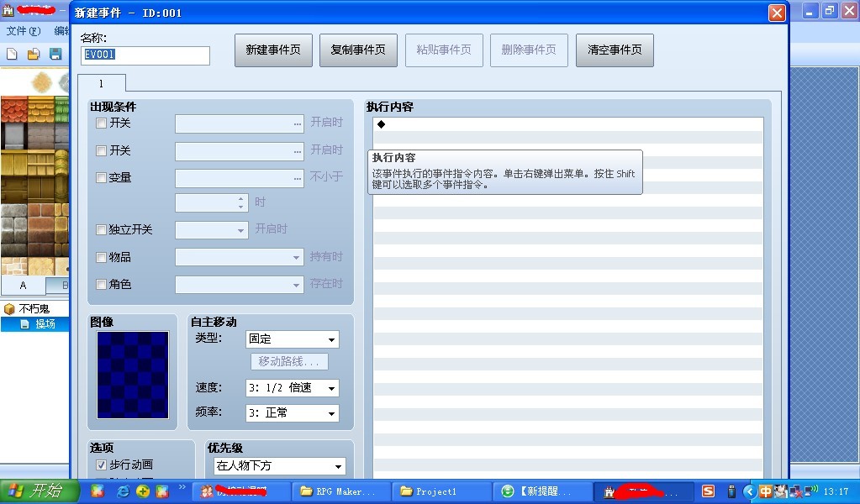Enable the first 开关 condition checkbox

101,123
